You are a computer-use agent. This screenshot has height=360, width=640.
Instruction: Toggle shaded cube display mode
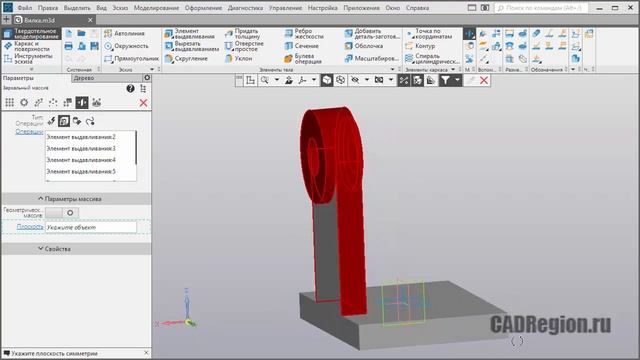(327, 80)
